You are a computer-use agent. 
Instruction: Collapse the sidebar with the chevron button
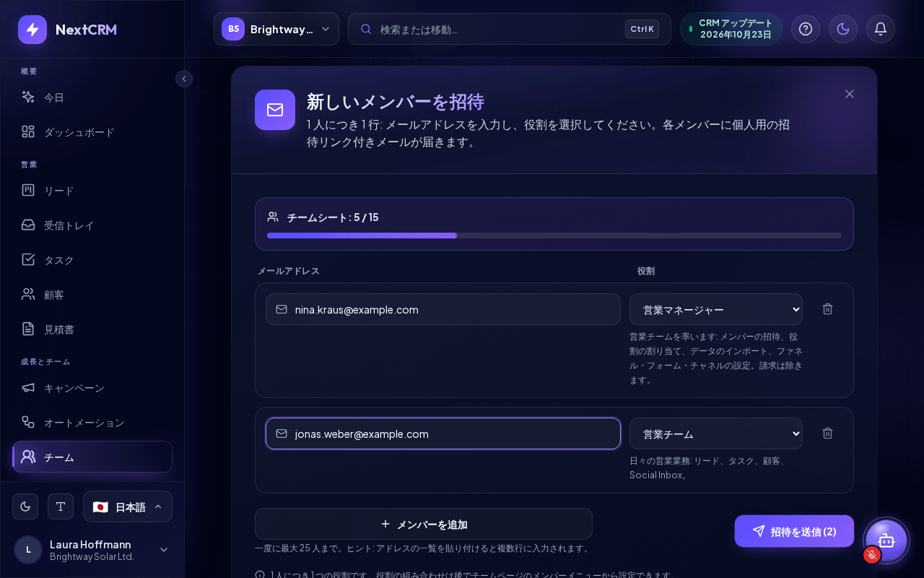184,79
